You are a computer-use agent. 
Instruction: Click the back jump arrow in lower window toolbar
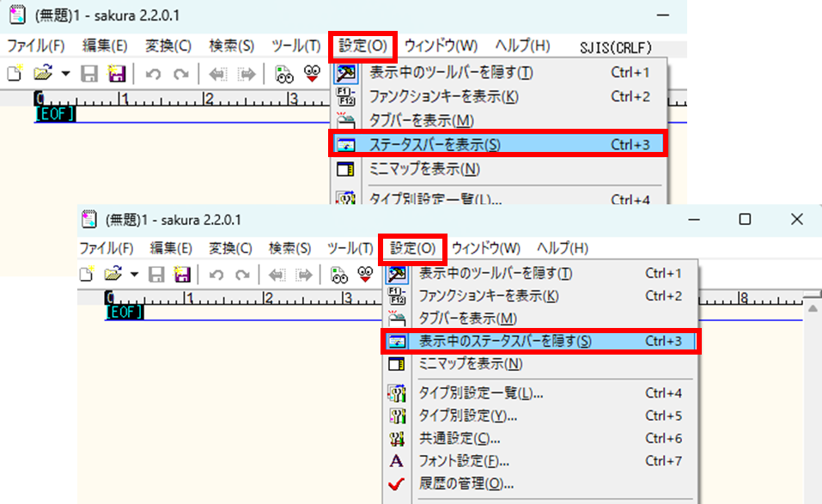point(277,275)
